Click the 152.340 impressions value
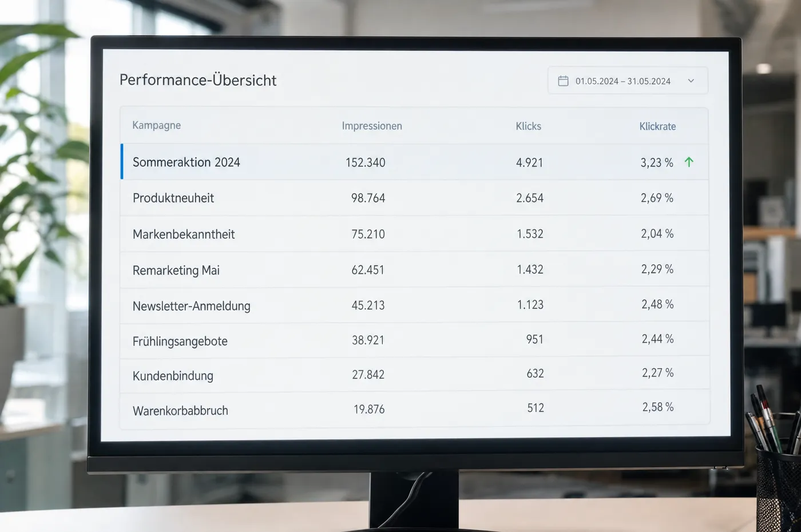Viewport: 801px width, 532px height. click(x=365, y=162)
